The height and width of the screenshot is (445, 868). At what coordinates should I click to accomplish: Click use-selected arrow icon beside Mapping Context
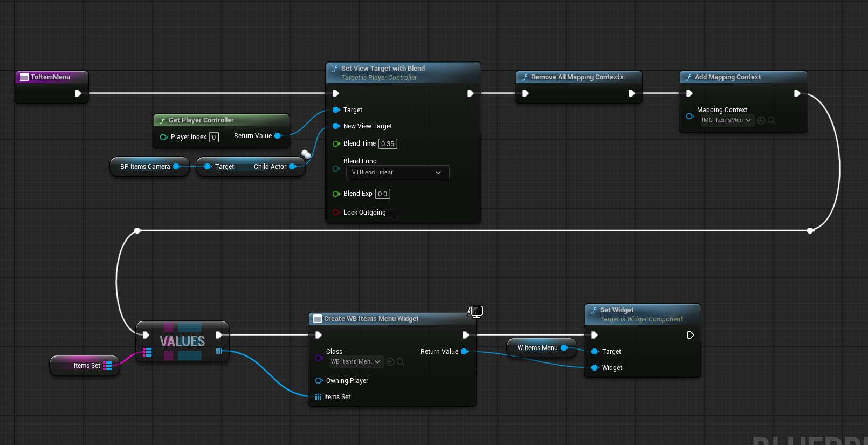761,120
